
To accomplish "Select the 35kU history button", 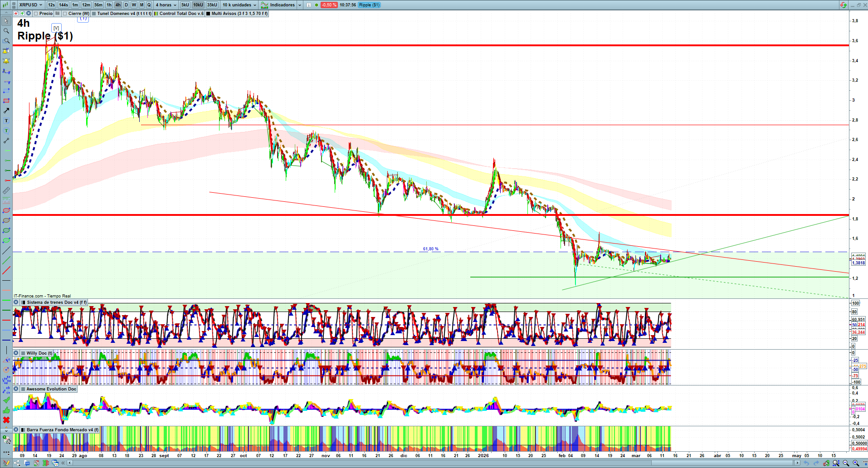I will 212,5.
